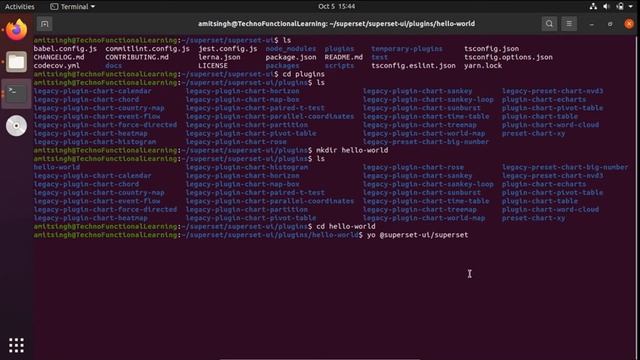The image size is (640, 360).
Task: Click lerna.json file name
Action: point(219,57)
